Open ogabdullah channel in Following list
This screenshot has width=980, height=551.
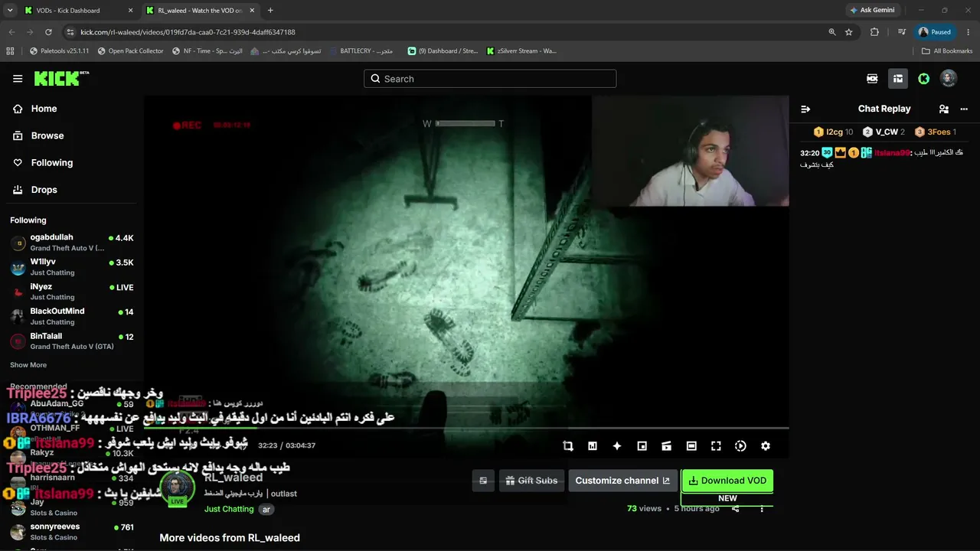[72, 243]
